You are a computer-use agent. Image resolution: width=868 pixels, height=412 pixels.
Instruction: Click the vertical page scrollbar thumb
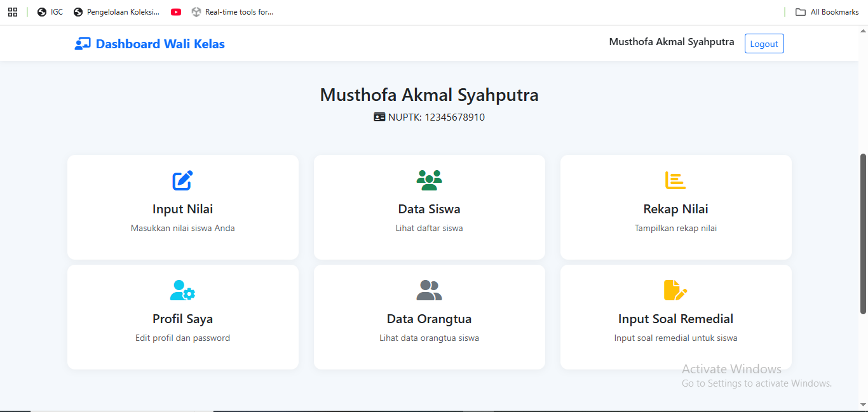click(x=863, y=233)
